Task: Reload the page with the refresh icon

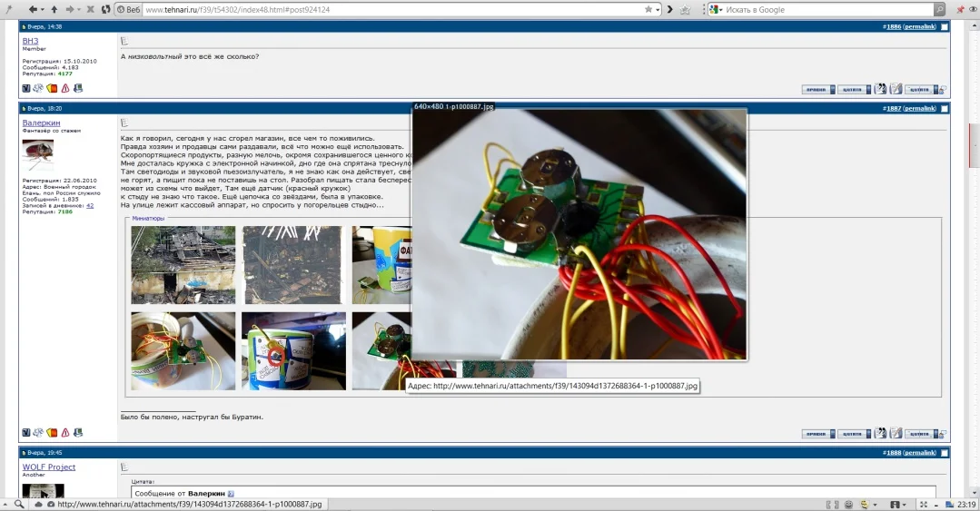Action: tap(105, 9)
